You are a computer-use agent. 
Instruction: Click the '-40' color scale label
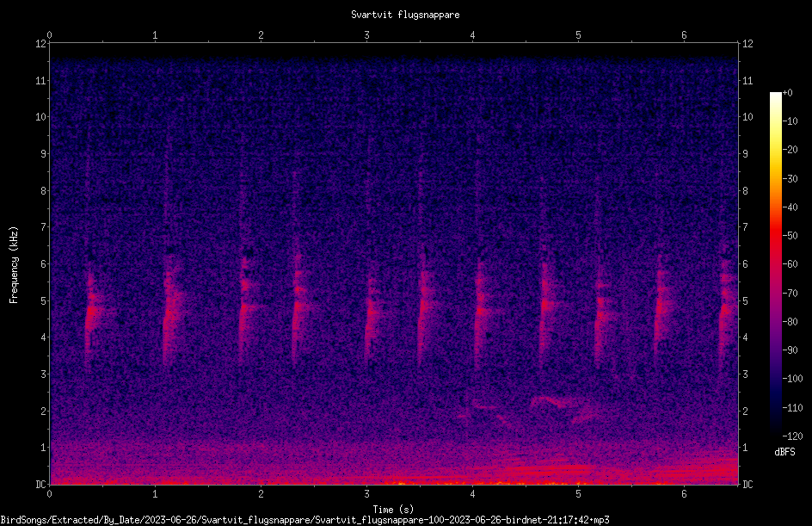[790, 207]
